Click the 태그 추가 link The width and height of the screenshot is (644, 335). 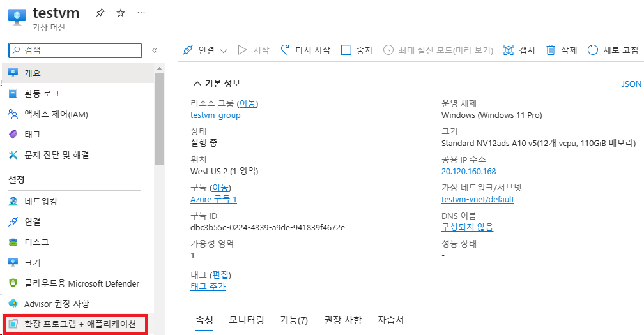tap(208, 287)
